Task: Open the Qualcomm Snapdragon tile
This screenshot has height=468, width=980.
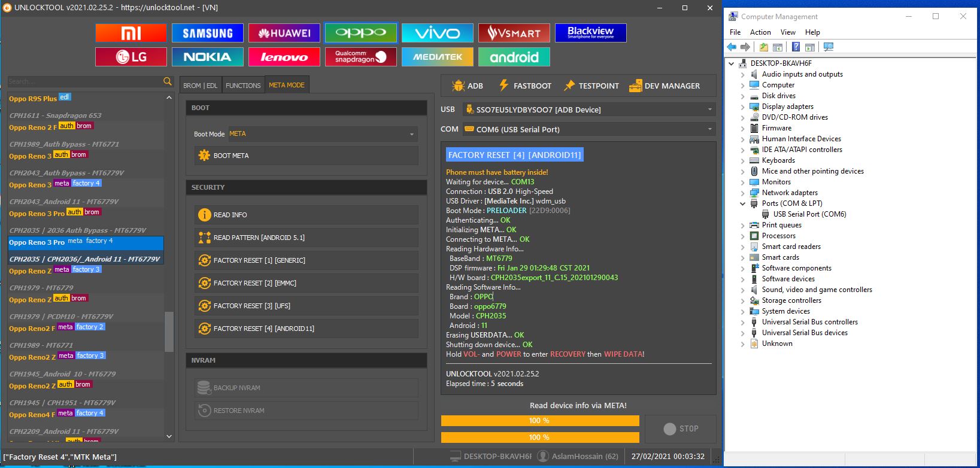Action: tap(361, 57)
